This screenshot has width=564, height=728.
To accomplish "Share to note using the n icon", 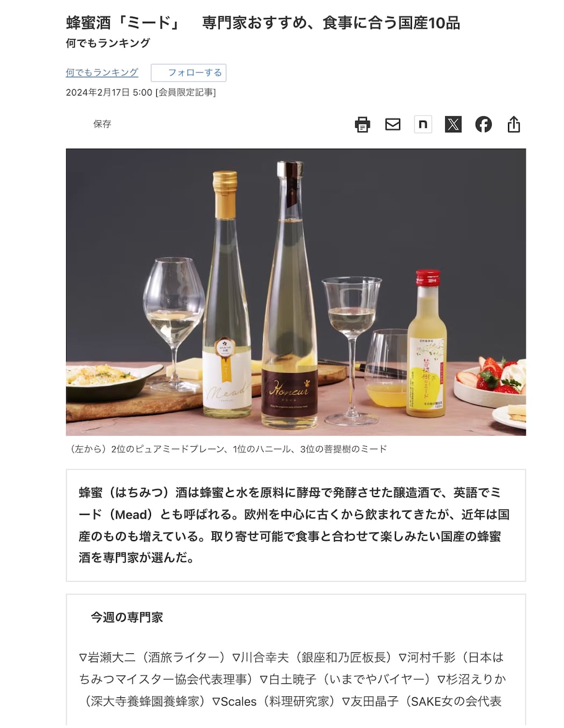I will pyautogui.click(x=423, y=125).
